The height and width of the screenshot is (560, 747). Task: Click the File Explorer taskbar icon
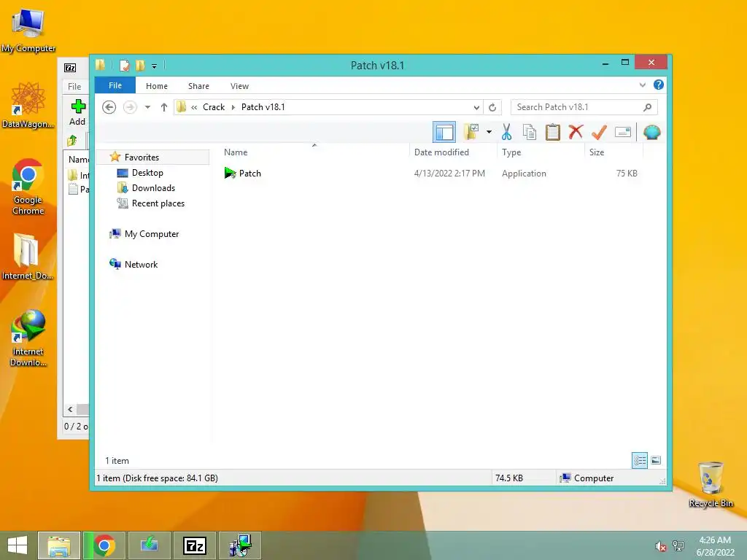(x=58, y=545)
